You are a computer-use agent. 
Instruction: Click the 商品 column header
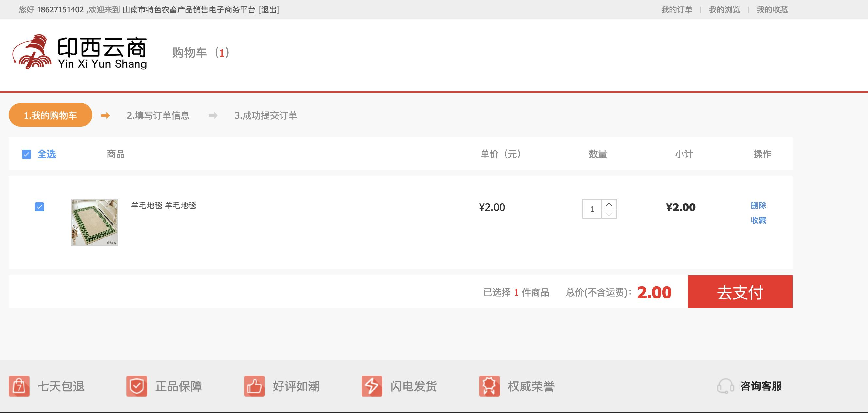coord(116,154)
